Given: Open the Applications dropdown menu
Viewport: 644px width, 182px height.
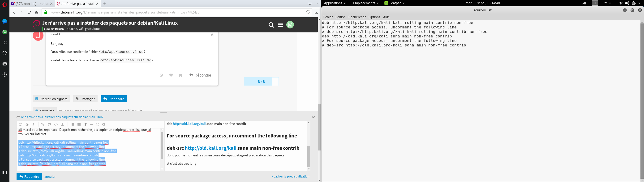Looking at the screenshot, I should 335,3.
